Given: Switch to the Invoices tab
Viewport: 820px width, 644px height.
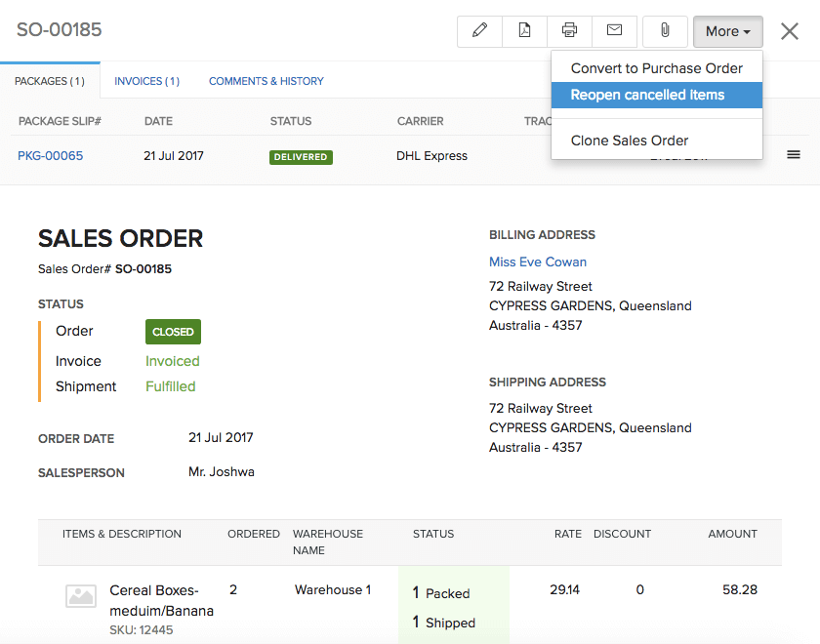Looking at the screenshot, I should [146, 81].
